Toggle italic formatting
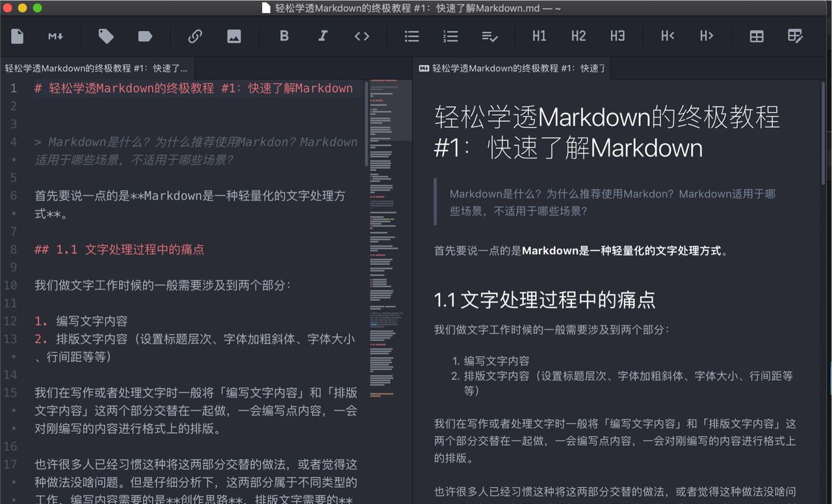 [x=323, y=36]
